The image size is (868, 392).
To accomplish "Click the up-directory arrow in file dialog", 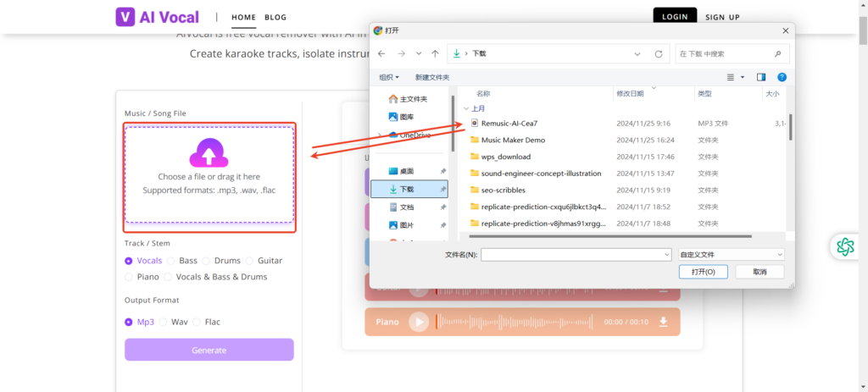I will [x=435, y=53].
